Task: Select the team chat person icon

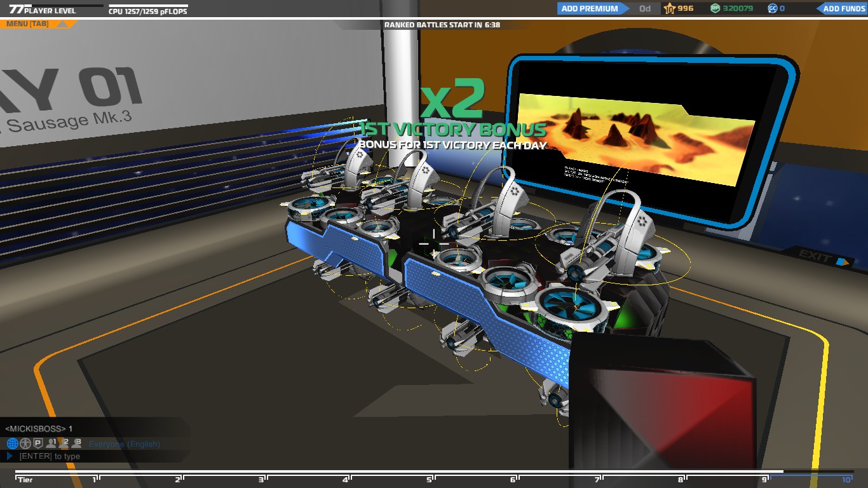Action: 25,444
